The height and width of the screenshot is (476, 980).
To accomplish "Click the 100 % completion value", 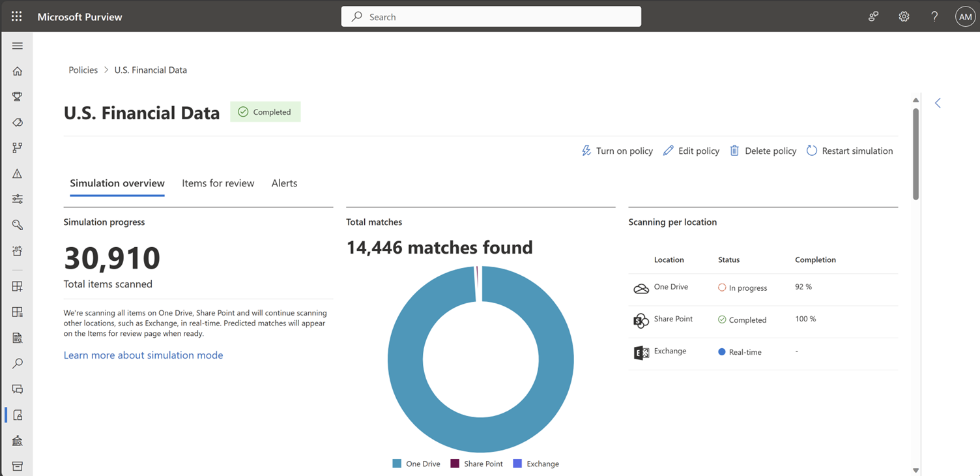I will pos(805,319).
